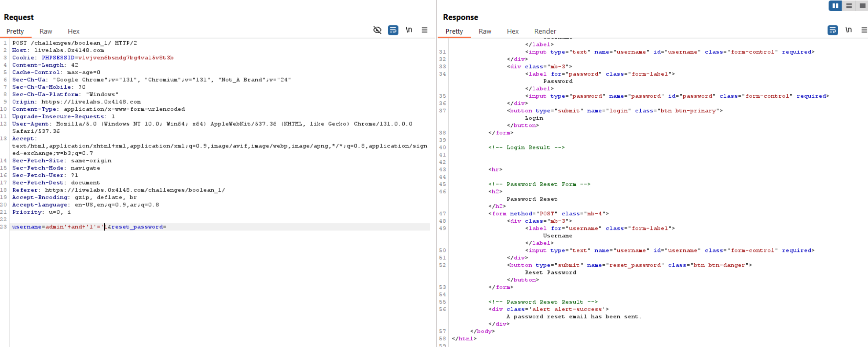Click the closing </html> tag line
868x347 pixels.
coord(464,339)
